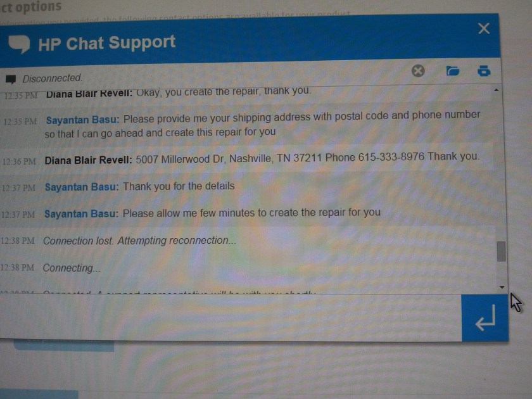
Task: Click the speech bubble logo in header
Action: tap(19, 44)
